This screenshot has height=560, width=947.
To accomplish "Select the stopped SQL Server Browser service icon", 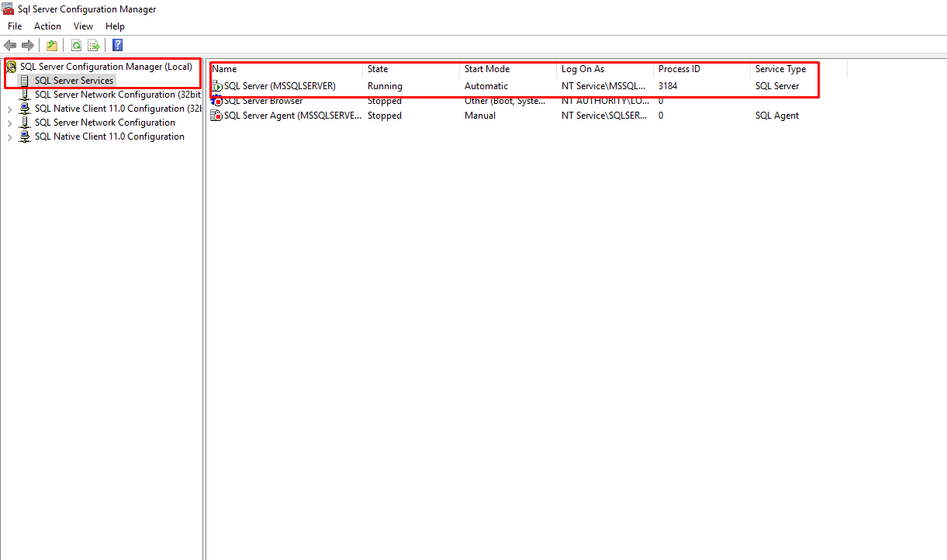I will [x=217, y=101].
